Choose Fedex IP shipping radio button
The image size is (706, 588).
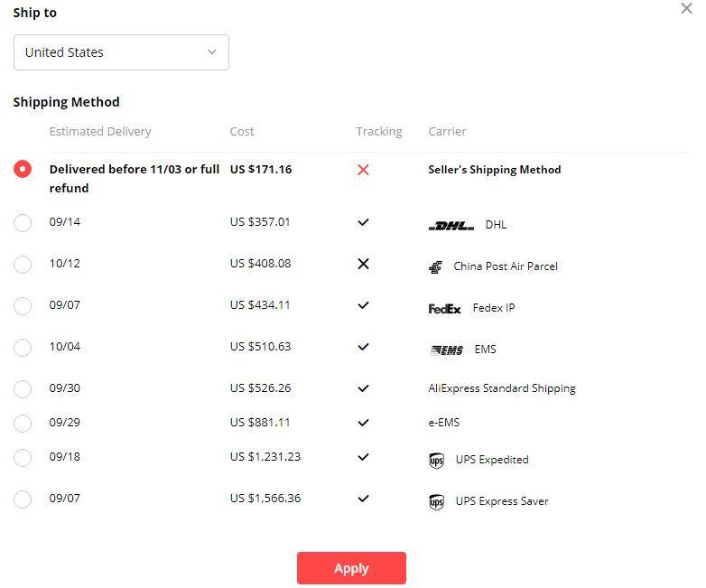coord(23,306)
